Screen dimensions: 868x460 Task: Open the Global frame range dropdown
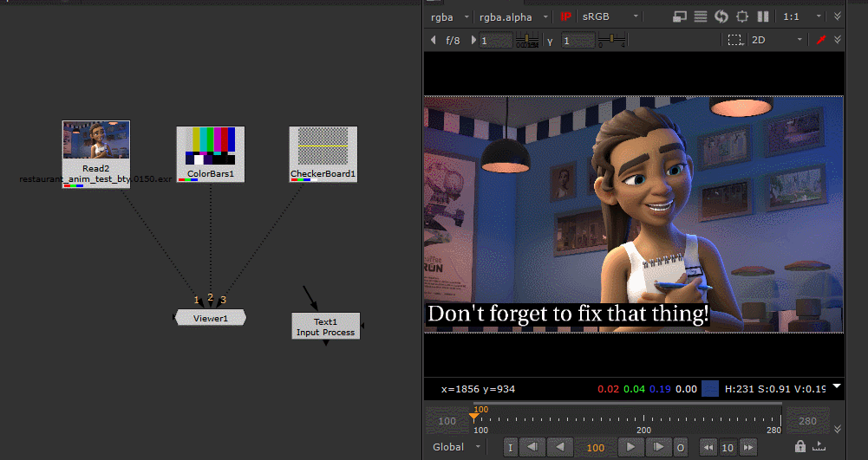[x=456, y=447]
